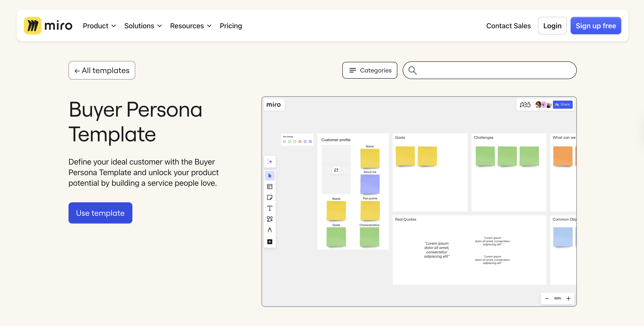
Task: Click the zoom out minus button
Action: (x=547, y=299)
